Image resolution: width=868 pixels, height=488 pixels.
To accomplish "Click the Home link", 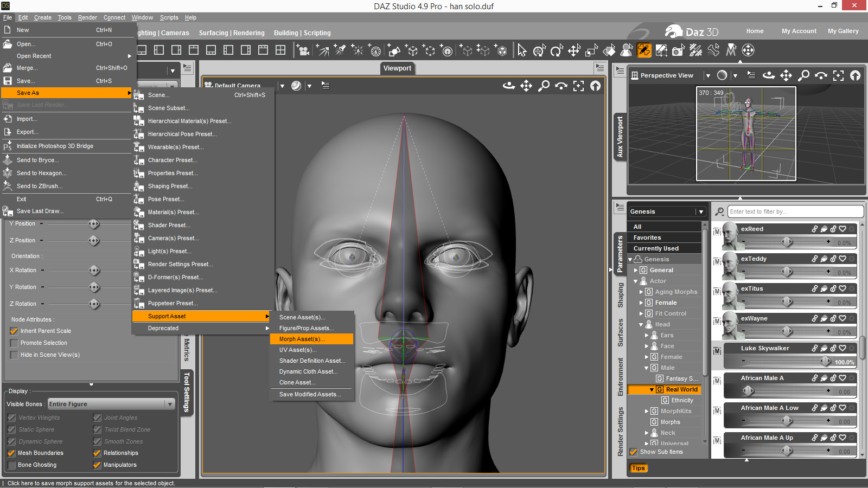I will [x=755, y=31].
